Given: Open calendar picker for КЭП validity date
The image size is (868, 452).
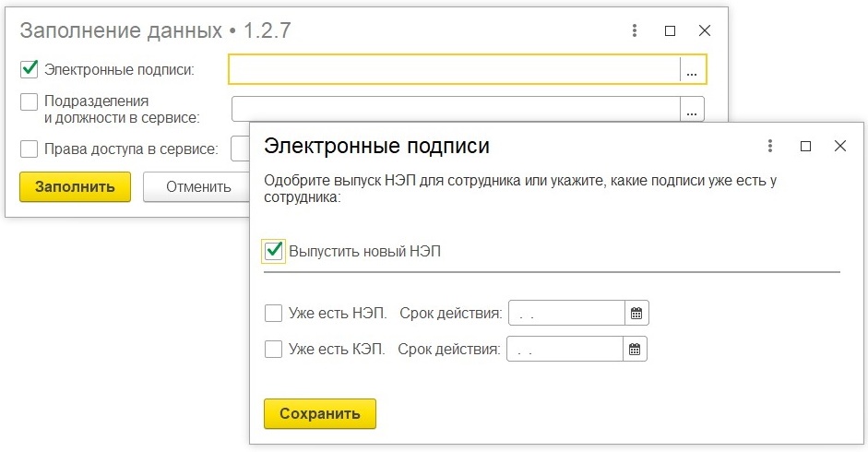Looking at the screenshot, I should tap(635, 349).
